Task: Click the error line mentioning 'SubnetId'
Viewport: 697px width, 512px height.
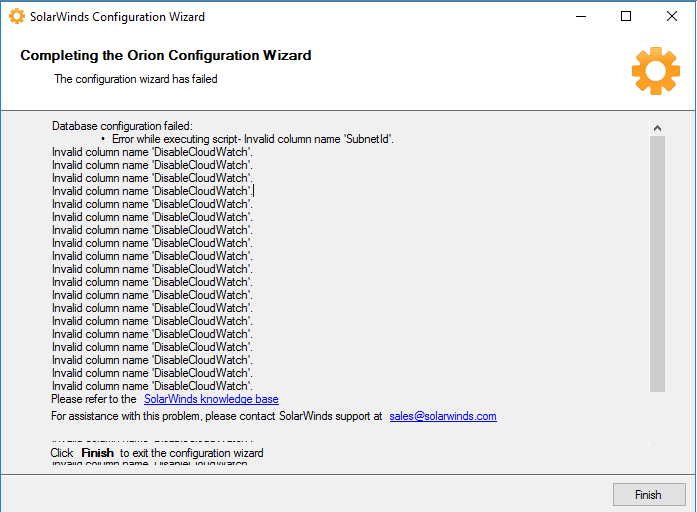Action: pyautogui.click(x=252, y=139)
